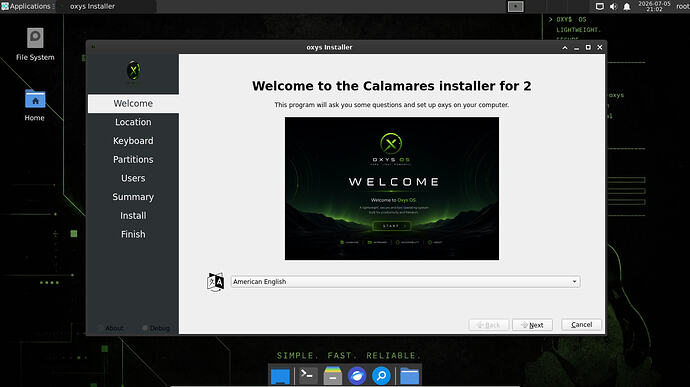Viewport: 690px width, 387px height.
Task: Click the Cancel button
Action: [x=581, y=324]
